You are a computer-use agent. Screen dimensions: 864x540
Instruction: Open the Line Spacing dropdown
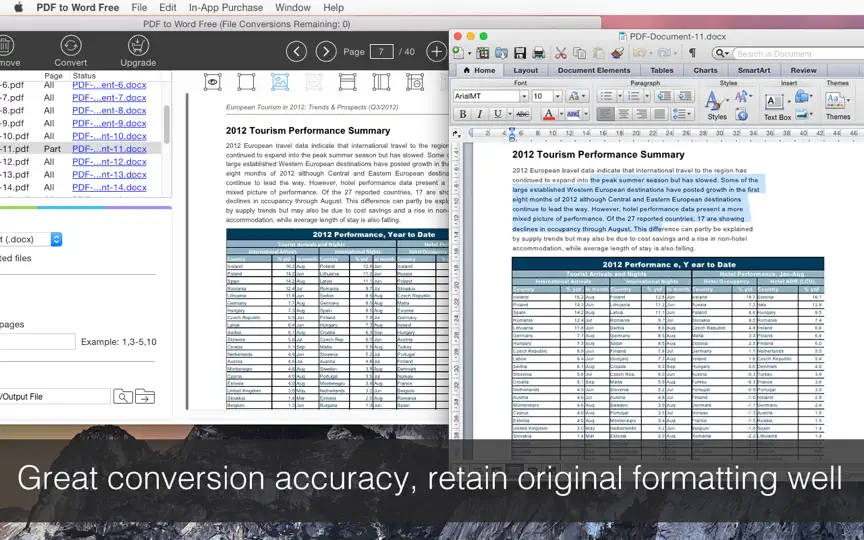pos(681,114)
